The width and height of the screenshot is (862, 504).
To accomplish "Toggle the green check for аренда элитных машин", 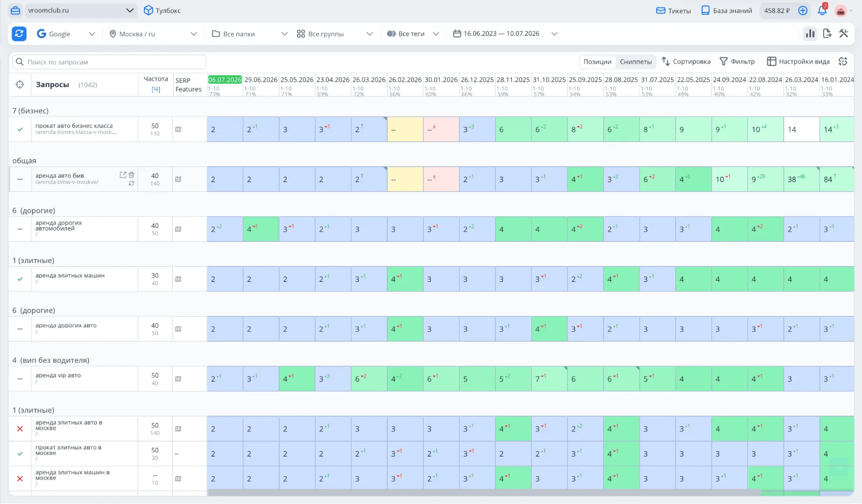I will [x=20, y=279].
